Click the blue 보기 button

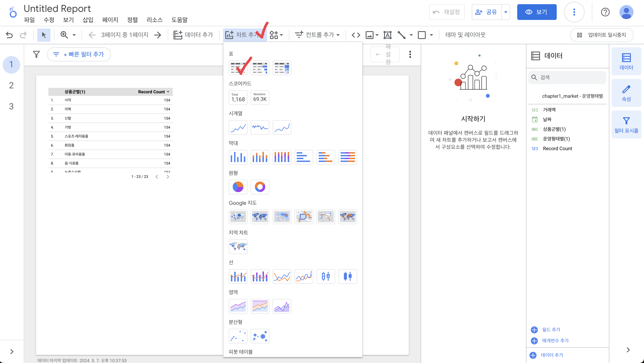pos(537,12)
